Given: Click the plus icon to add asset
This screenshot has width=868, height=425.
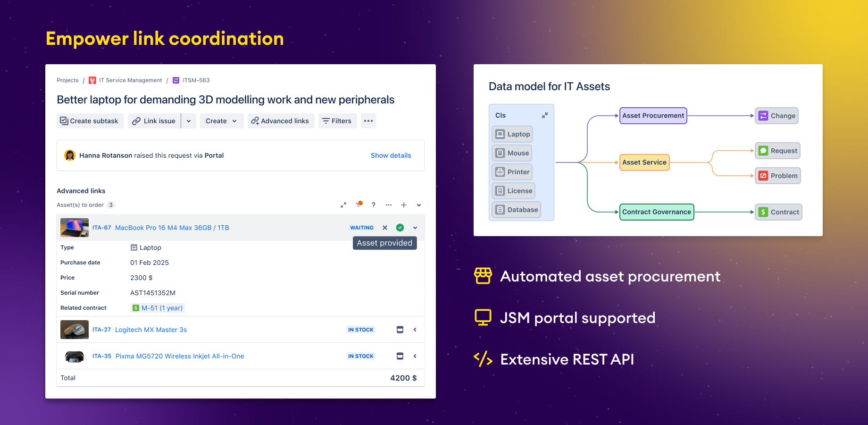Looking at the screenshot, I should [404, 205].
